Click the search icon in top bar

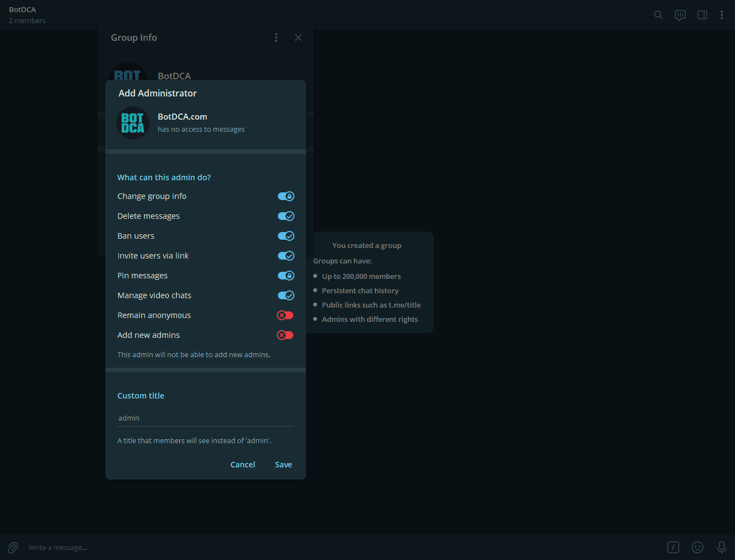pyautogui.click(x=658, y=15)
